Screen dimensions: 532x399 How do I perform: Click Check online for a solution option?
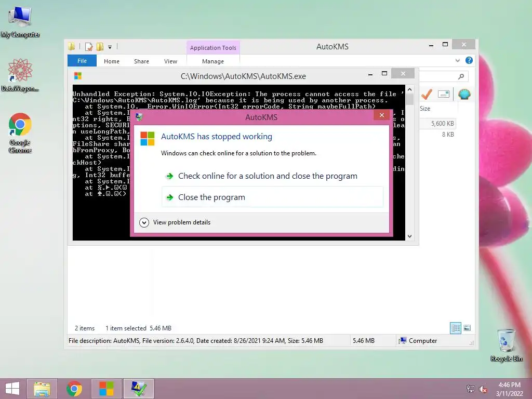[x=272, y=176]
